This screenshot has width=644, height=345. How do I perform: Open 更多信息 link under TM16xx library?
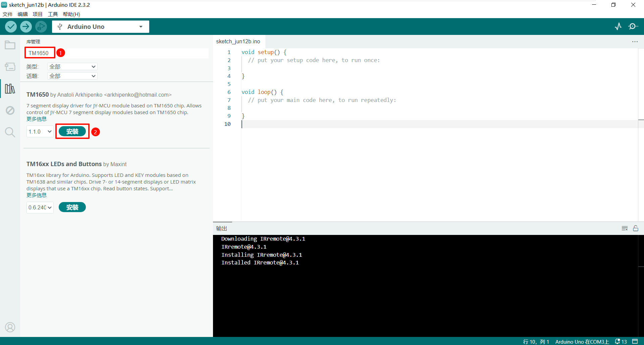coord(37,195)
